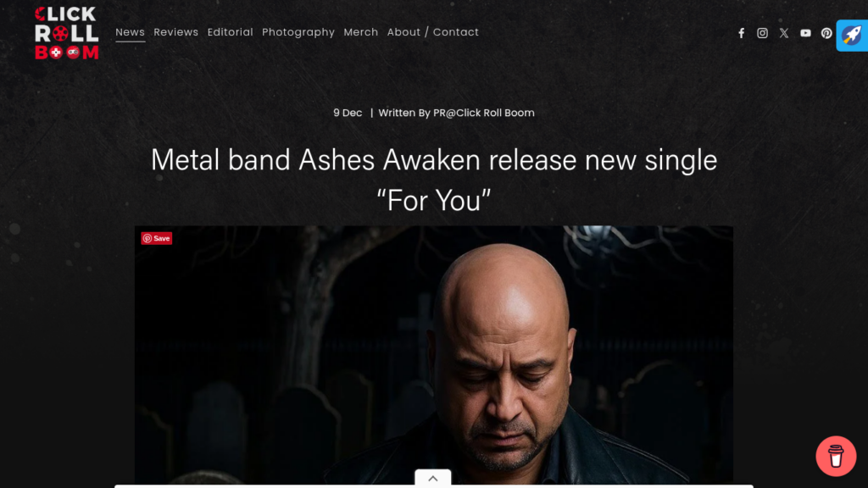Open the Facebook social icon

[741, 33]
